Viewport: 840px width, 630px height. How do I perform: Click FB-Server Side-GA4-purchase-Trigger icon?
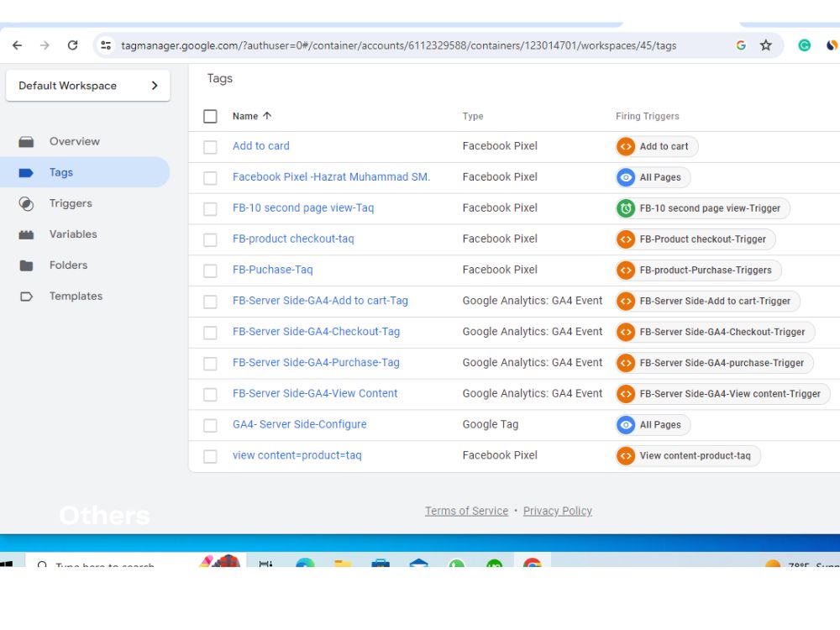(626, 363)
